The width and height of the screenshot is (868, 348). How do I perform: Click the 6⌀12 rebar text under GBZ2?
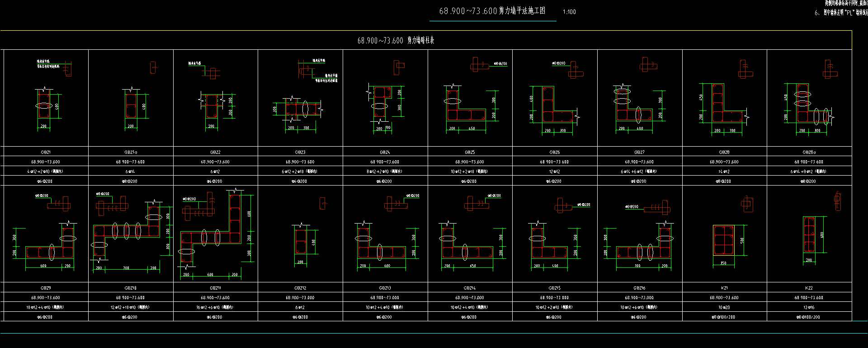[x=215, y=172]
